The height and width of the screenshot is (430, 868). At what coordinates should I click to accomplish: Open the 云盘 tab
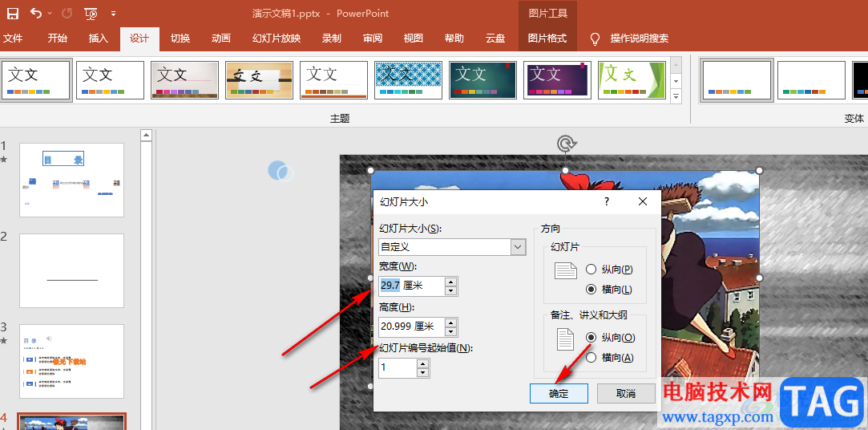[495, 39]
